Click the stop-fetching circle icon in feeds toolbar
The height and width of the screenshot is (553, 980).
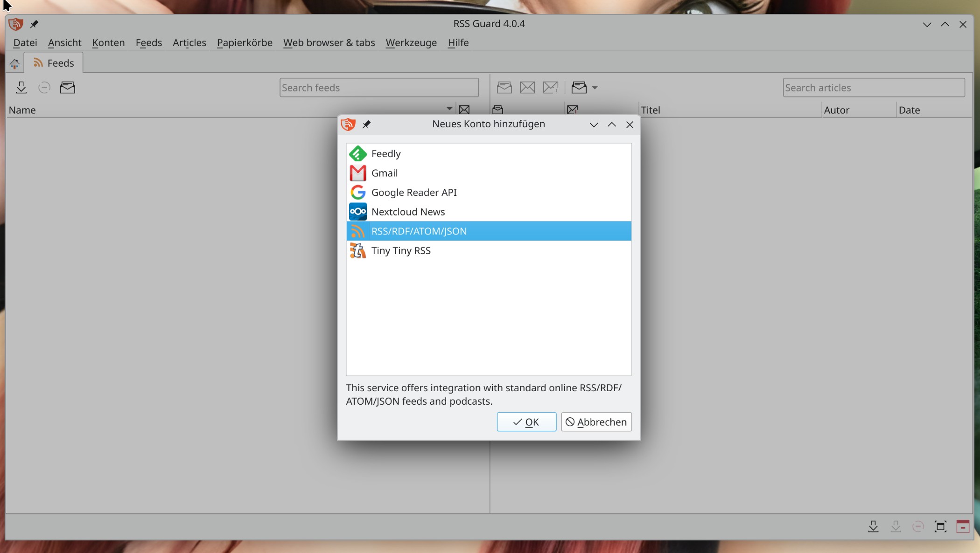pyautogui.click(x=44, y=87)
